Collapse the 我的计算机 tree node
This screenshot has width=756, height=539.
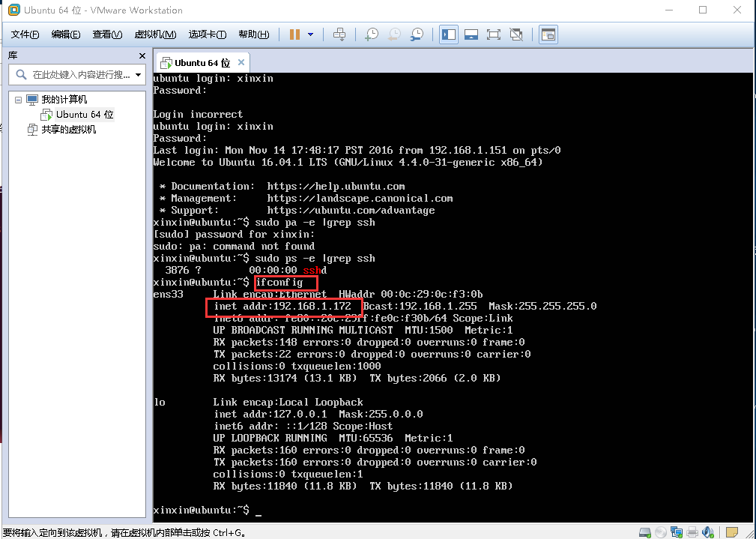(x=19, y=100)
